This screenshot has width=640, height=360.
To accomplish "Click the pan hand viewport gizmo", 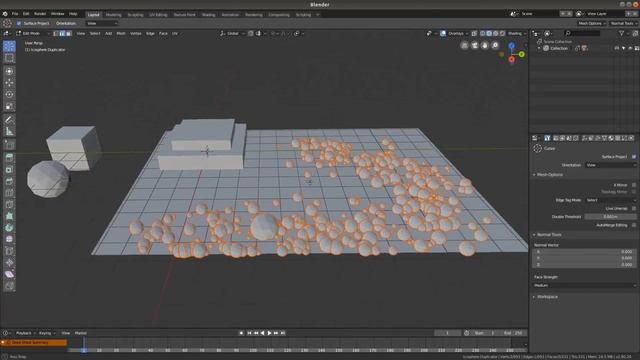I will pyautogui.click(x=485, y=45).
